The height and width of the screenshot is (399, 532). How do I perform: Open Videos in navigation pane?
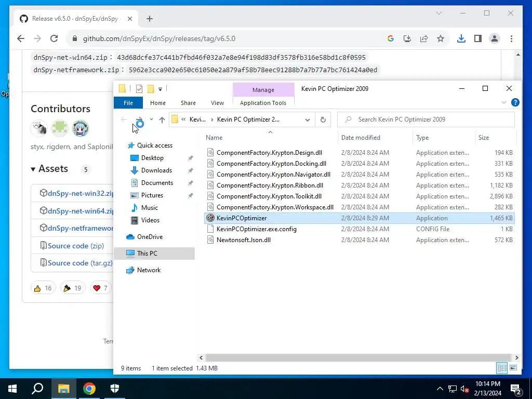click(150, 220)
